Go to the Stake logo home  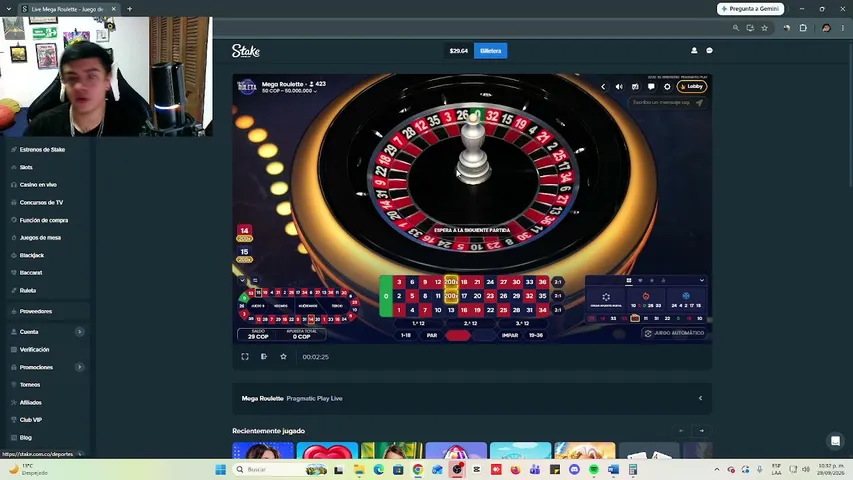(246, 51)
